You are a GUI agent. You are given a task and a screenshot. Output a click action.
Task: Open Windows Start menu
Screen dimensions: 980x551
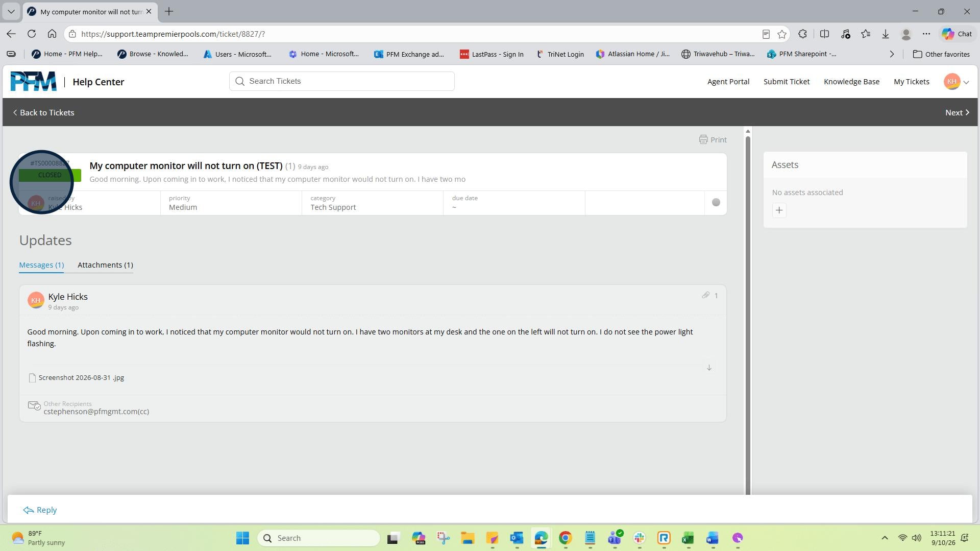[242, 538]
